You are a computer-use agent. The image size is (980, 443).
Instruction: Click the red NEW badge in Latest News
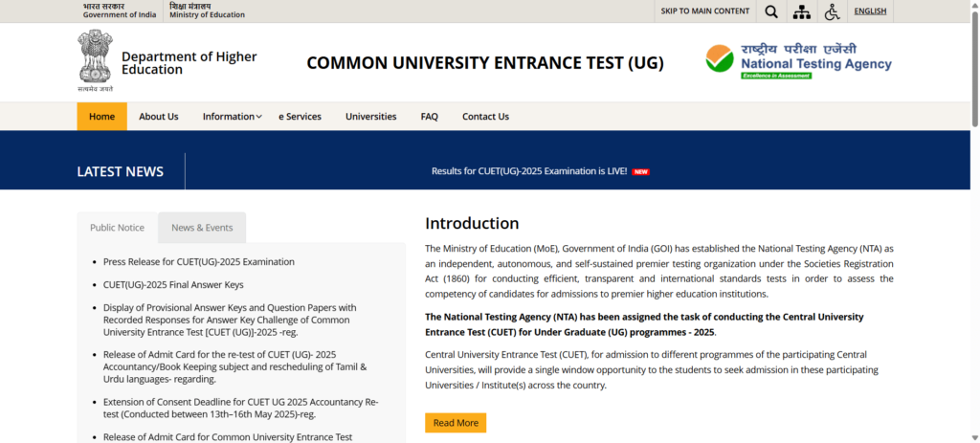[x=640, y=172]
